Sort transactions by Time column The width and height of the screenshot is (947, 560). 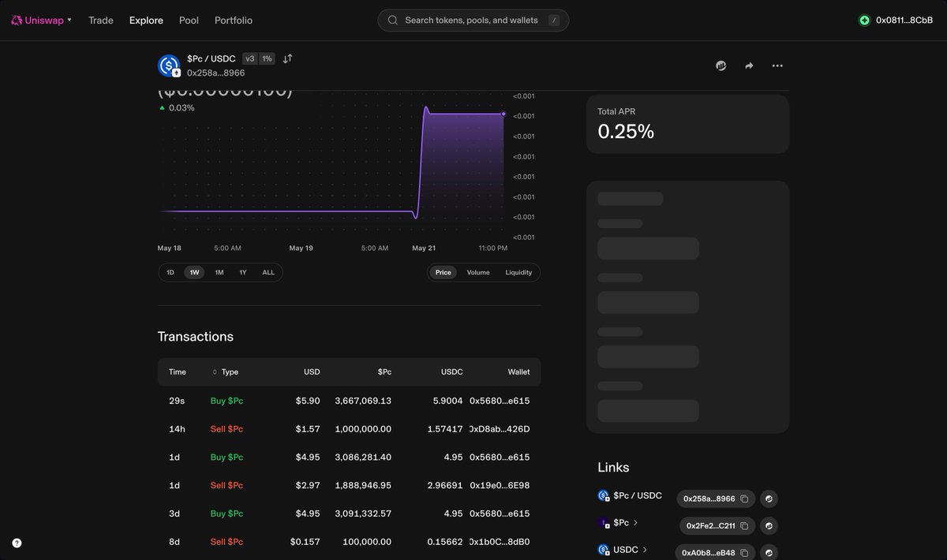click(178, 371)
